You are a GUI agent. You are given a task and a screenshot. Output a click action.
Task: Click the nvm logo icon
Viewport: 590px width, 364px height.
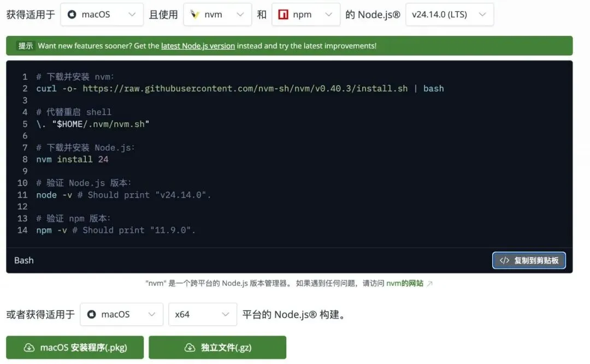(x=194, y=14)
